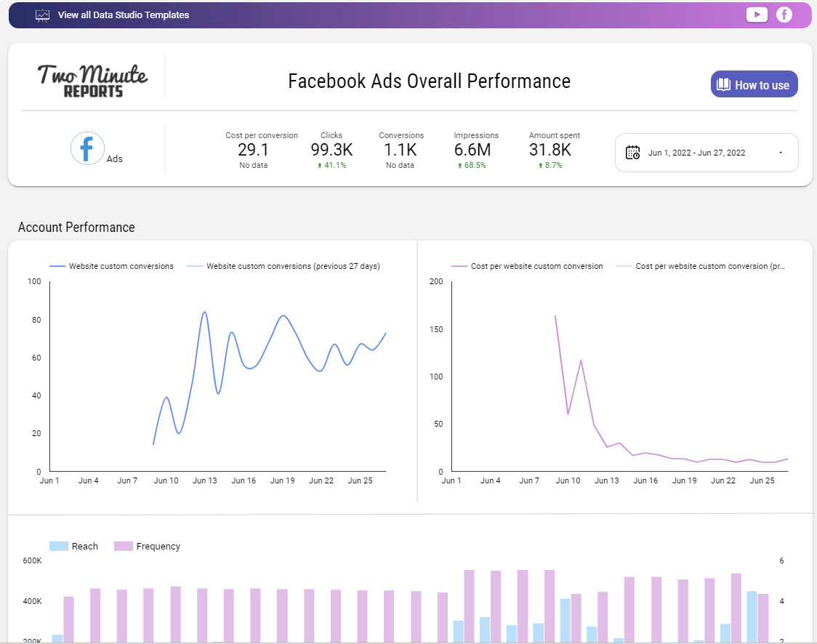Select the Amount spent 31.8K scorecard
Viewport: 817px width, 644px height.
(x=554, y=150)
